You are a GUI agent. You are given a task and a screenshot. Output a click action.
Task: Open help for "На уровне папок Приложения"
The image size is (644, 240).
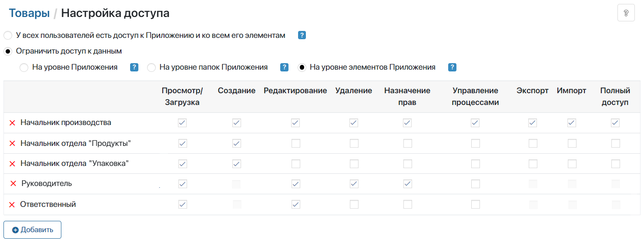(284, 68)
